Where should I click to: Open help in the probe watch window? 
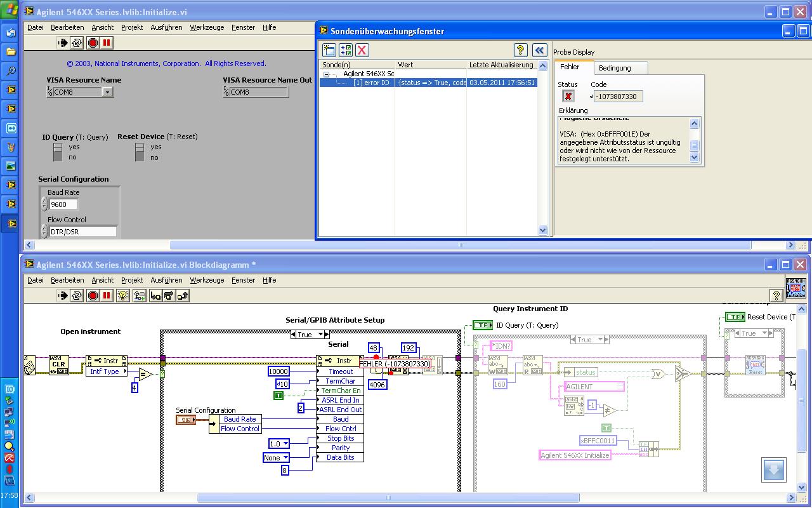tap(520, 50)
